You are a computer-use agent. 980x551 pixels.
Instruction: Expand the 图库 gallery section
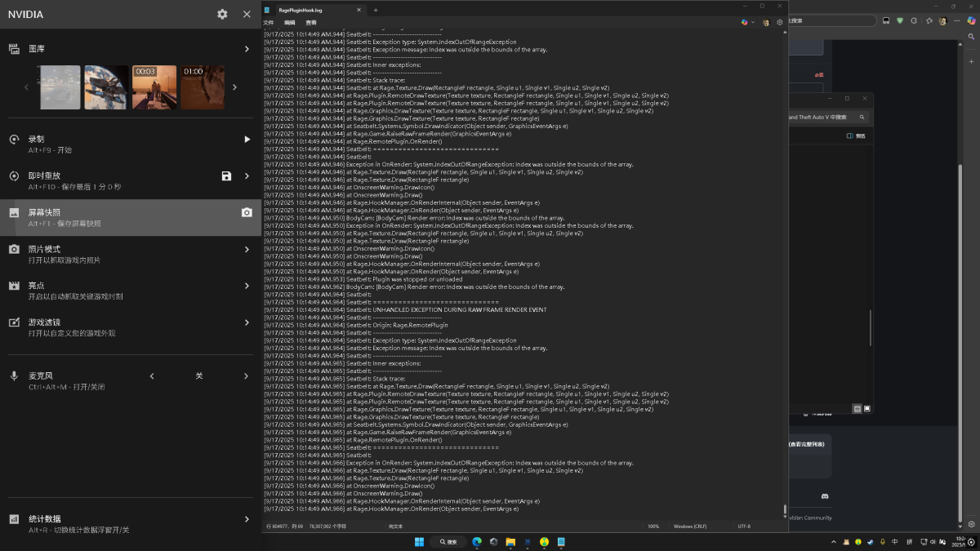[x=247, y=49]
